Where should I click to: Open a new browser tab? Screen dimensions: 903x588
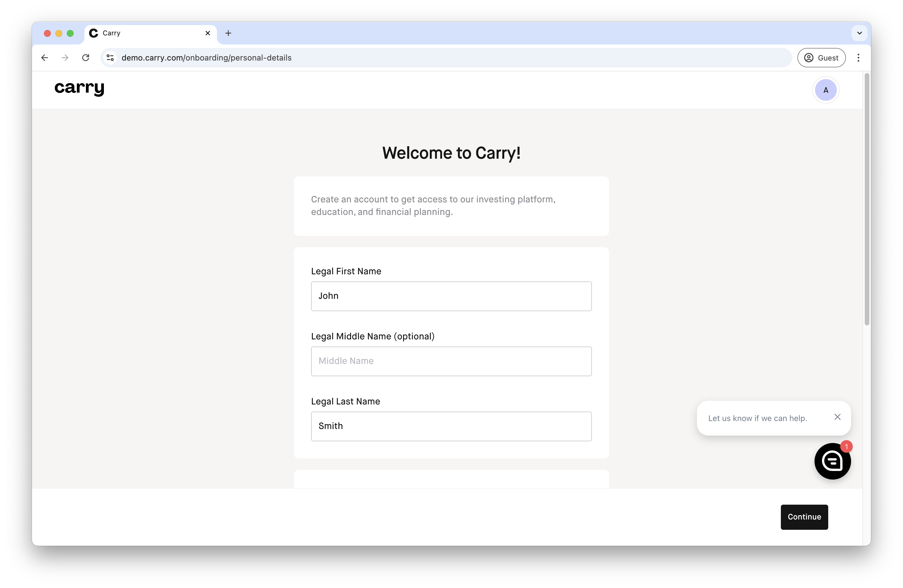tap(228, 33)
